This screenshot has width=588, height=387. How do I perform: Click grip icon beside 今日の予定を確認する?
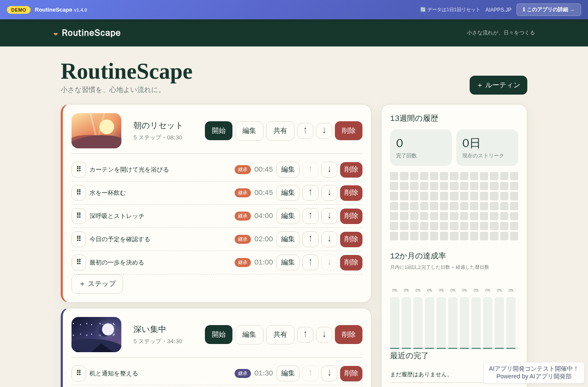[79, 239]
